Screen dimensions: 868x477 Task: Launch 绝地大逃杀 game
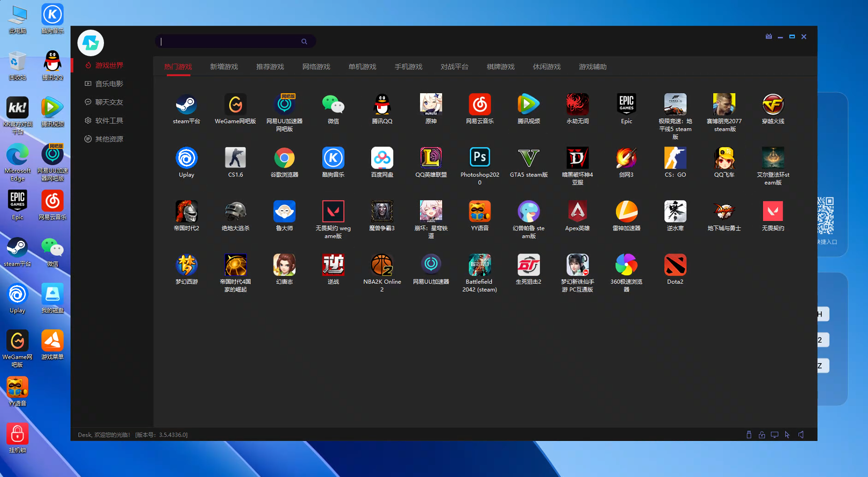click(x=235, y=212)
